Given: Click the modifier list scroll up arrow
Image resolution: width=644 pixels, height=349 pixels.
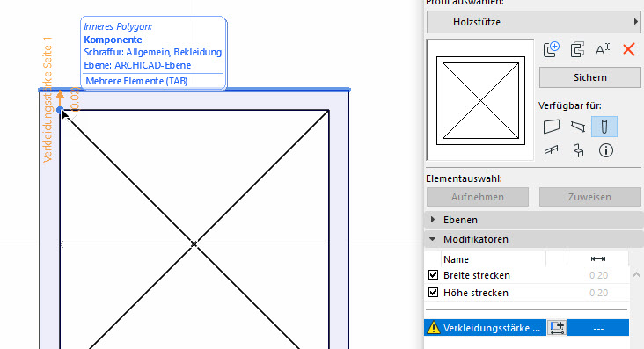Looking at the screenshot, I should 636,274.
